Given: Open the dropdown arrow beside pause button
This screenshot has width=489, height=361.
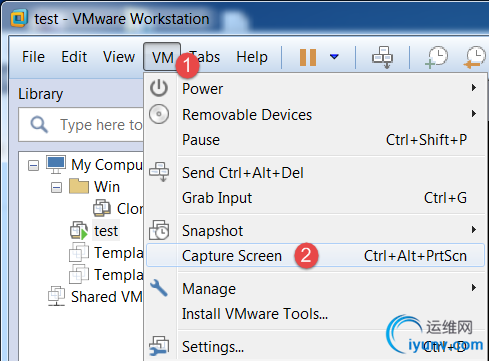Looking at the screenshot, I should click(x=334, y=57).
